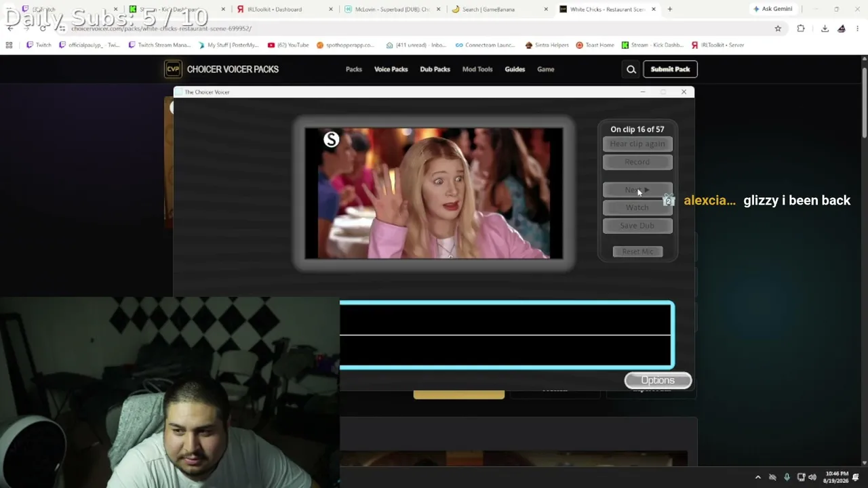Click the CVP logo icon

click(173, 69)
